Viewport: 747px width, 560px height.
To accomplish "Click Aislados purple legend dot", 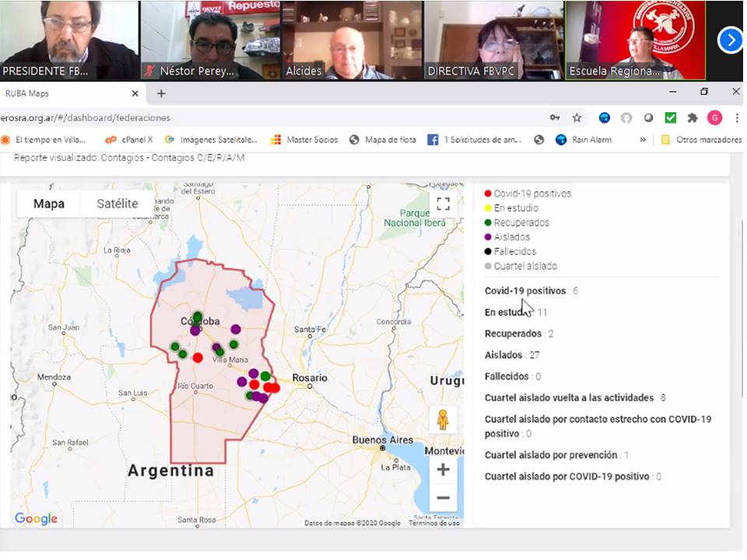I will (488, 237).
